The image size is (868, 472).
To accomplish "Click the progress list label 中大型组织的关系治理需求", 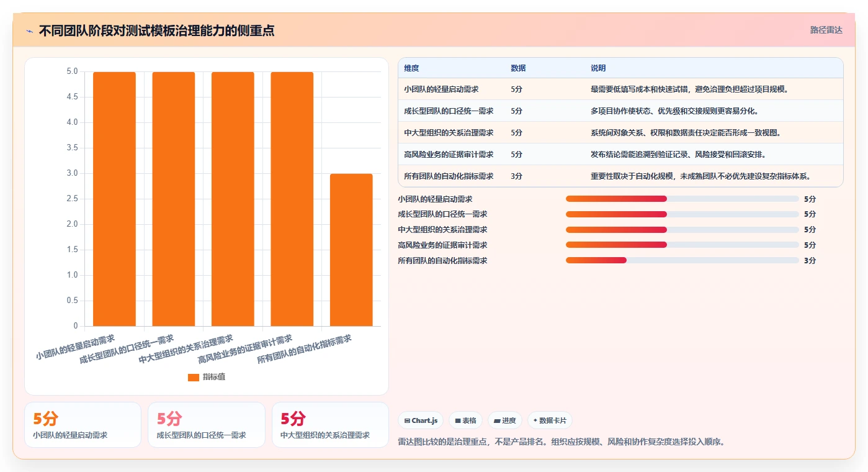I will pos(442,230).
